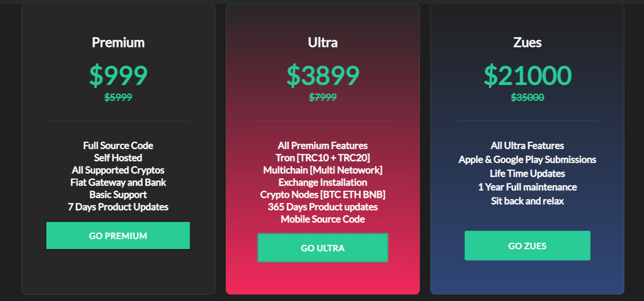Click the GO ZUES button
The width and height of the screenshot is (644, 301).
click(x=527, y=246)
